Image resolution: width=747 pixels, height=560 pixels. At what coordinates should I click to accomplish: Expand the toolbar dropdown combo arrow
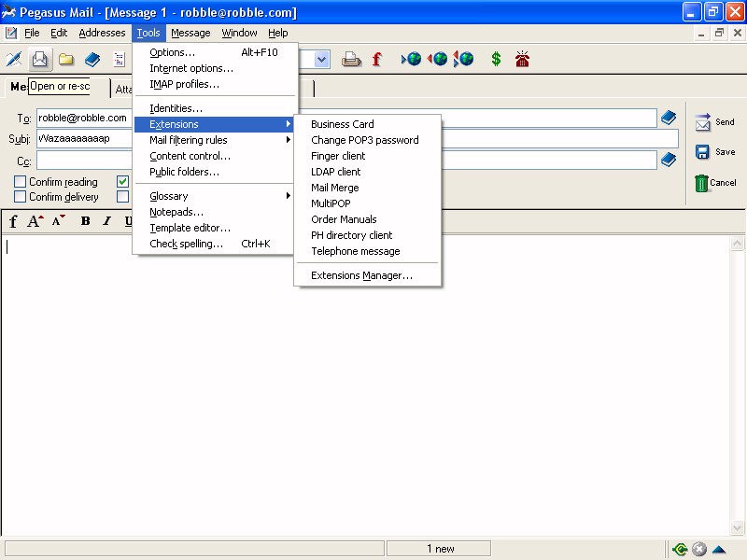point(322,60)
